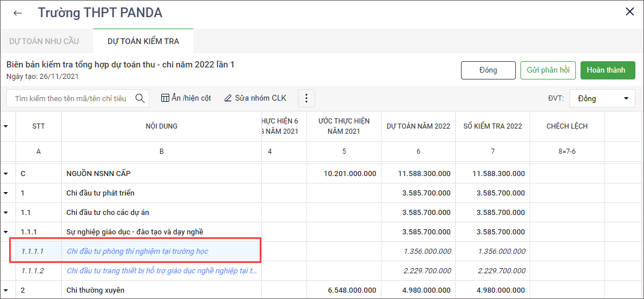644x299 pixels.
Task: Collapse the Chi đầu tư phát triển row
Action: tap(6, 193)
